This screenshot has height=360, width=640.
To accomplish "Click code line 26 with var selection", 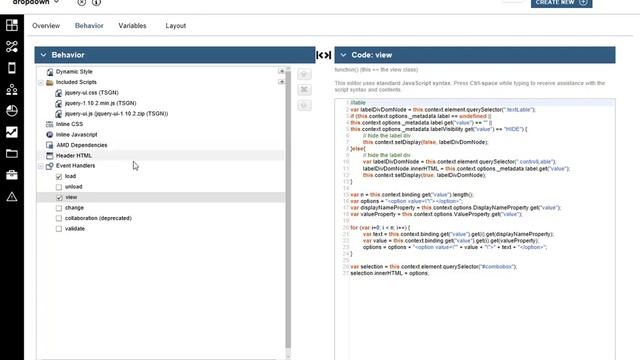I will coord(433,267).
